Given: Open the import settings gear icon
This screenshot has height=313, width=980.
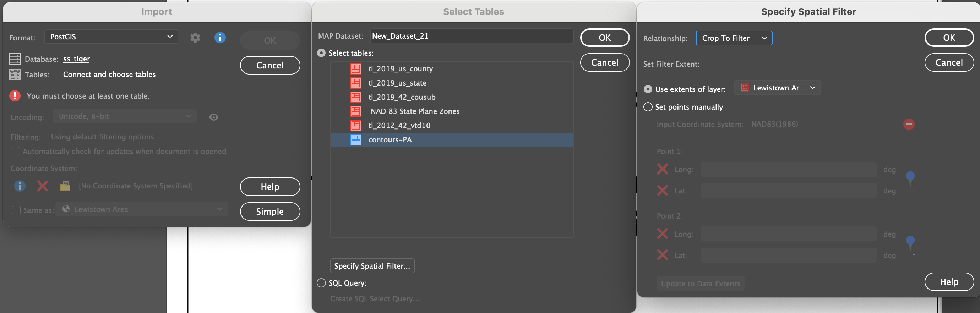Looking at the screenshot, I should [195, 38].
